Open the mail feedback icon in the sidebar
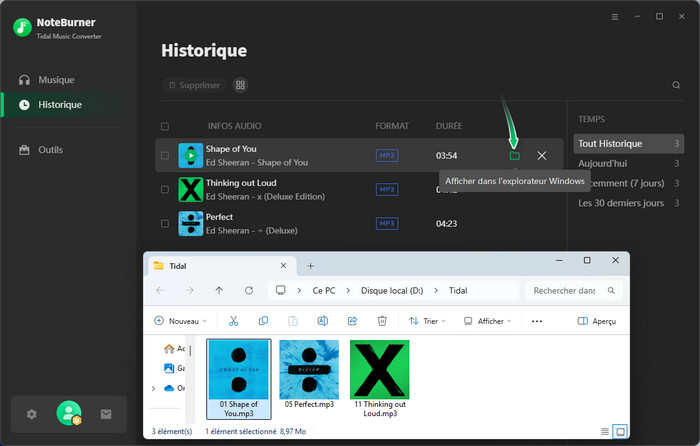The image size is (700, 446). click(105, 414)
